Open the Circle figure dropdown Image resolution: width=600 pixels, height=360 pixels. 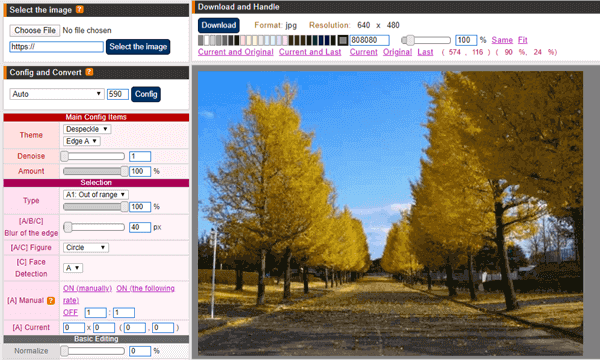[86, 248]
